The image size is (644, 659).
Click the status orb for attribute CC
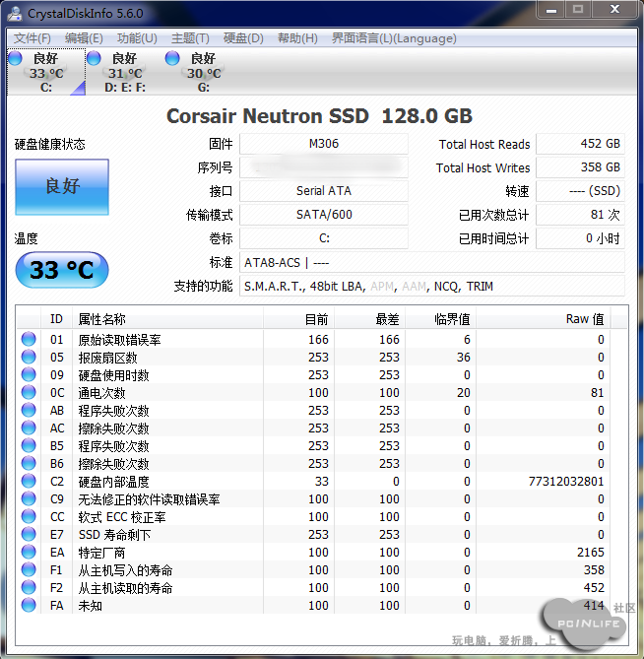tap(29, 516)
